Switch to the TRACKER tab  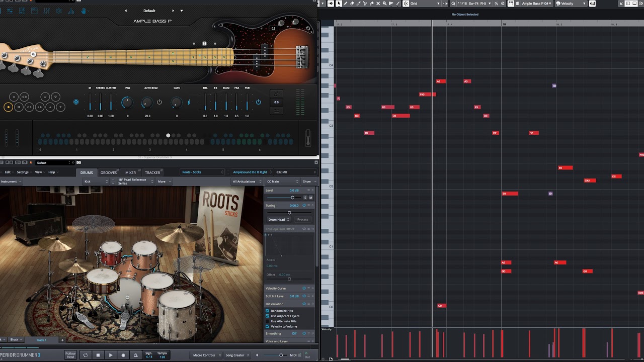coord(152,172)
